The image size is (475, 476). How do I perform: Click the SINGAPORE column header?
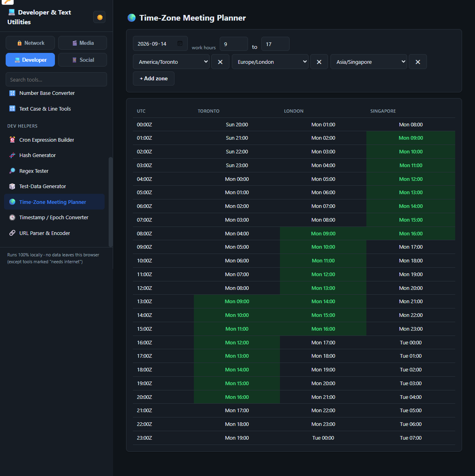[x=383, y=111]
